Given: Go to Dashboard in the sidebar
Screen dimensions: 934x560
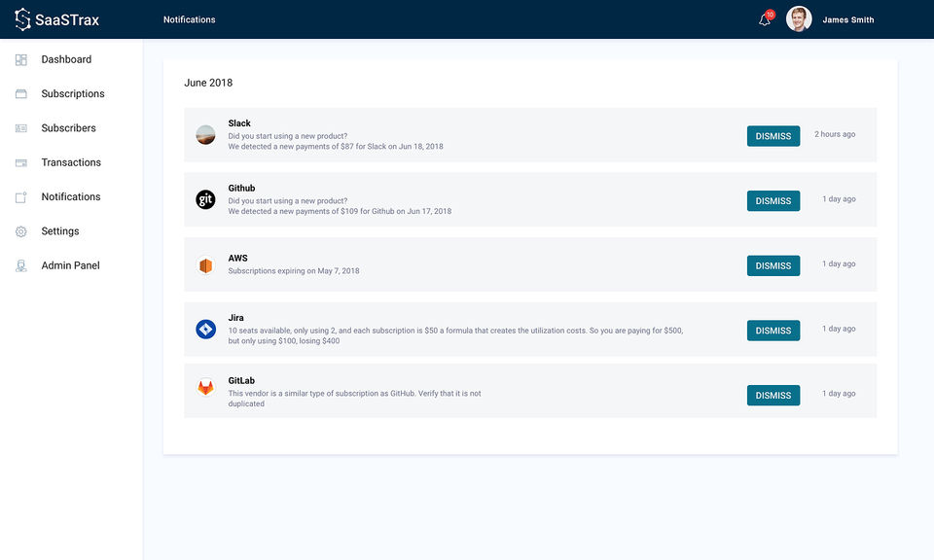Looking at the screenshot, I should click(66, 59).
